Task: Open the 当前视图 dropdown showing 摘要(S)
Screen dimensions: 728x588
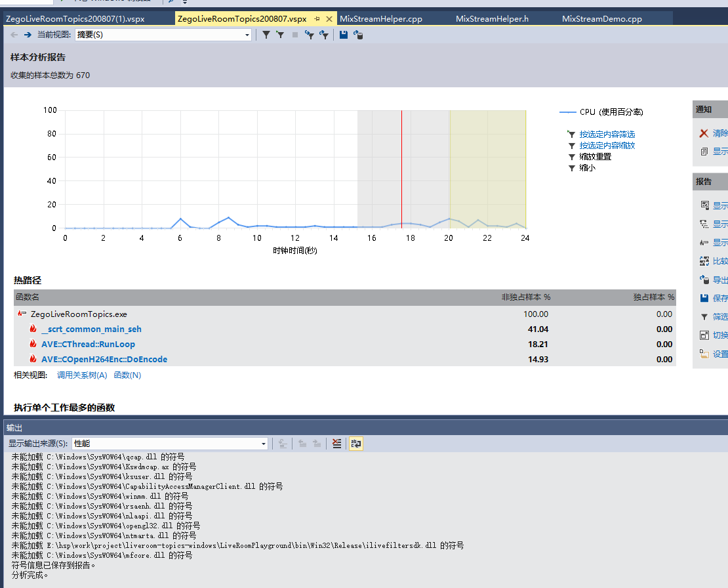Action: (x=163, y=35)
